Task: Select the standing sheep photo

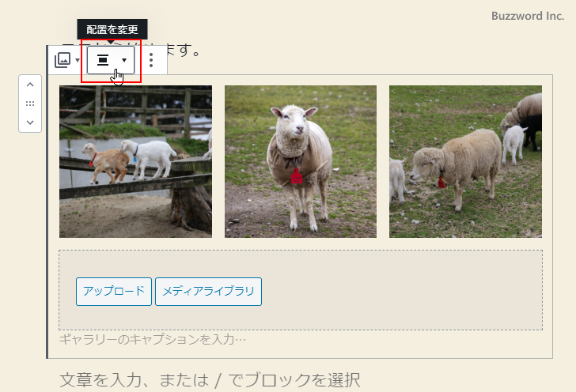Action: pos(301,161)
